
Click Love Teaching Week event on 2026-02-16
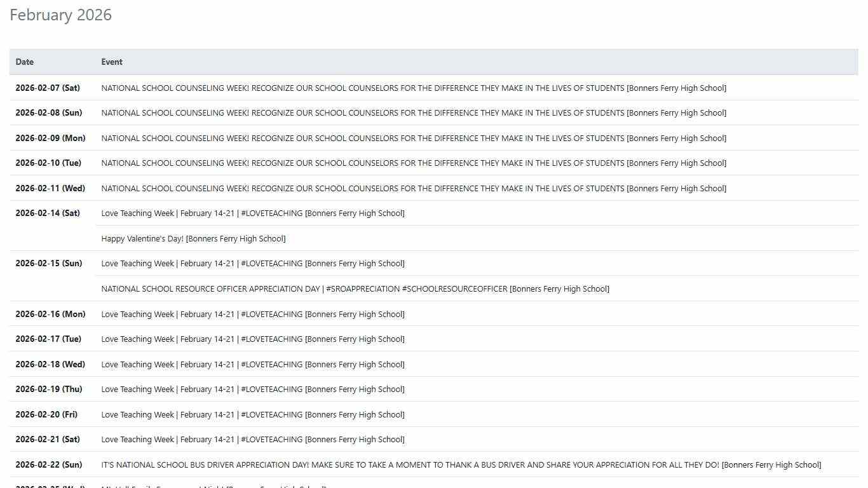[x=252, y=315]
